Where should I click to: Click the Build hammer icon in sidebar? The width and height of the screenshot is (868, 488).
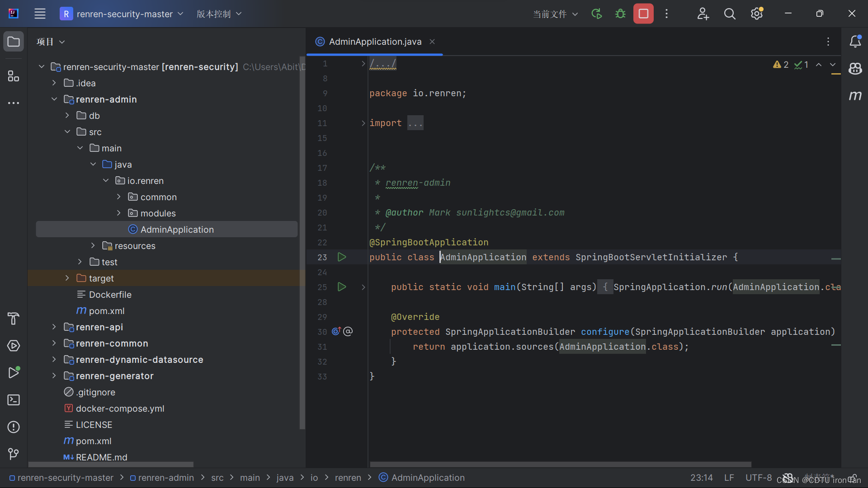click(14, 319)
